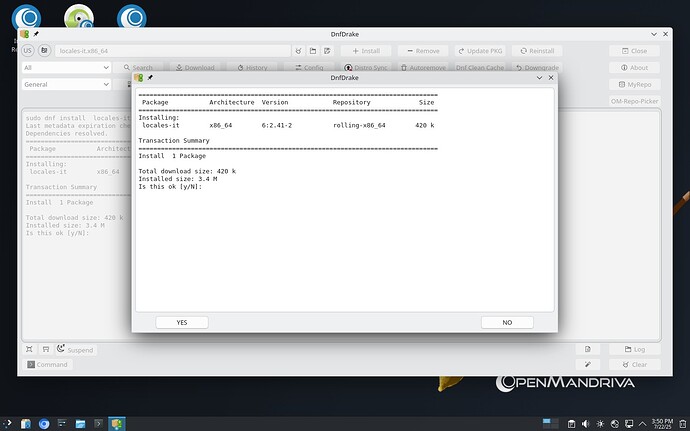
Task: Click the rolling-x86_64 repository text in the dialog
Action: [359, 125]
